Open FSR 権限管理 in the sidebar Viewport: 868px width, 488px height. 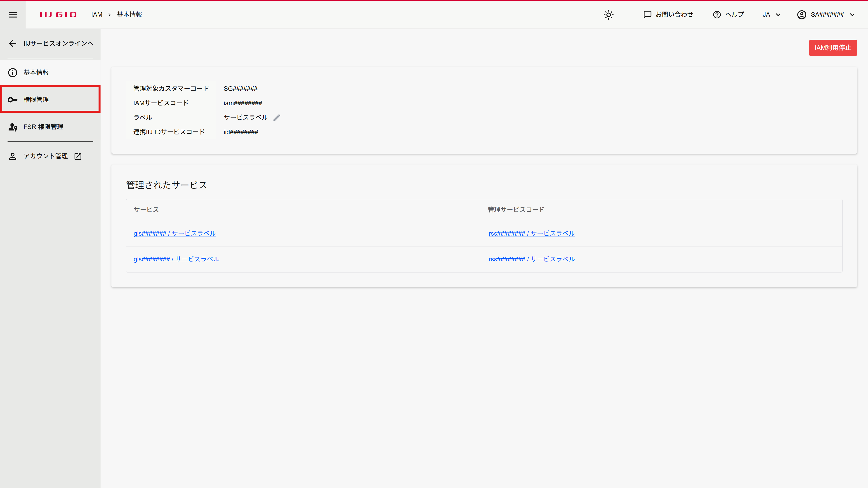pos(50,127)
